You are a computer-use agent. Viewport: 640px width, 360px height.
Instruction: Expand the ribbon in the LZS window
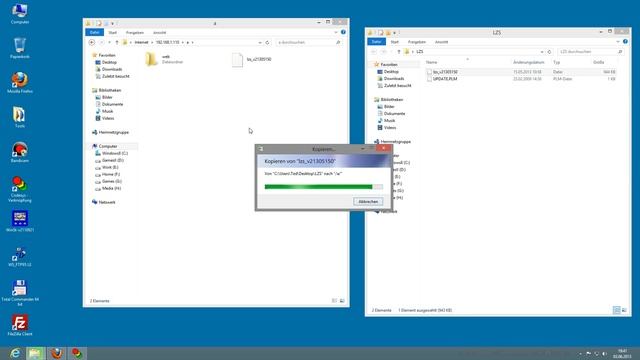click(x=618, y=42)
